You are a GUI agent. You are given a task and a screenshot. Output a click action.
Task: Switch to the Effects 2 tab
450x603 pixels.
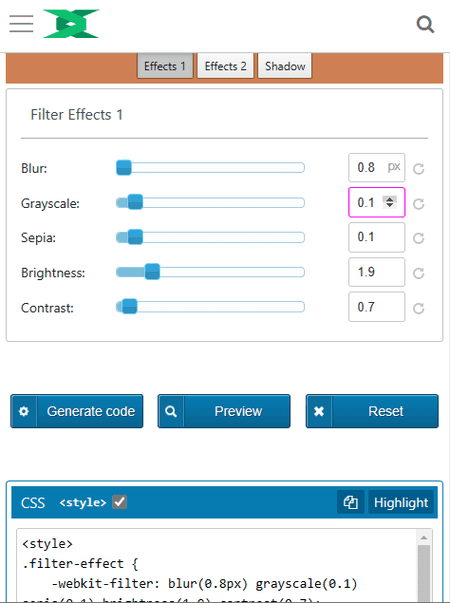tap(225, 66)
